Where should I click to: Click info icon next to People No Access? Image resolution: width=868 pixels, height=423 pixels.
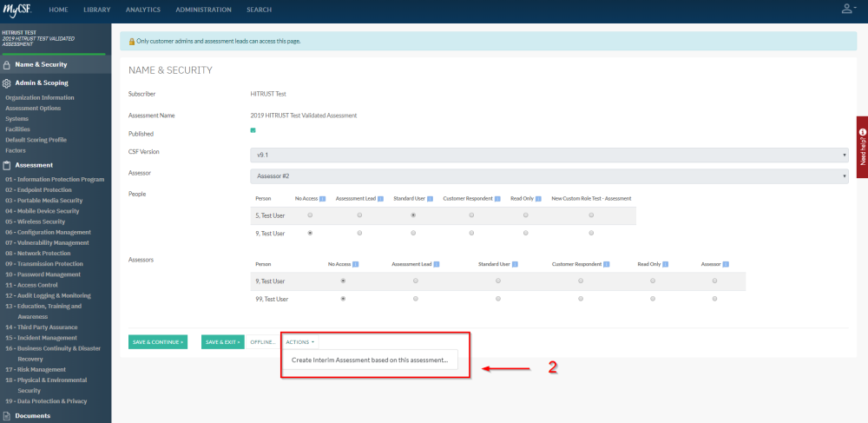322,199
